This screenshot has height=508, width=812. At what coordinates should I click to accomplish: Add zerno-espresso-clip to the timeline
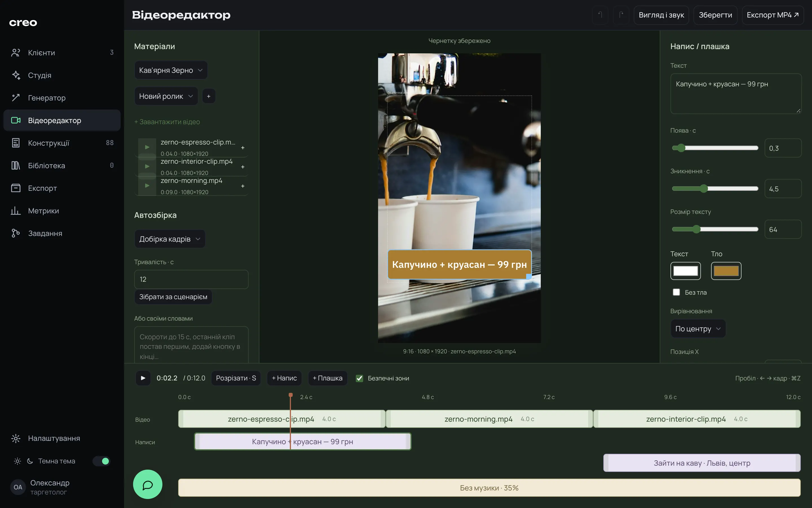[242, 148]
